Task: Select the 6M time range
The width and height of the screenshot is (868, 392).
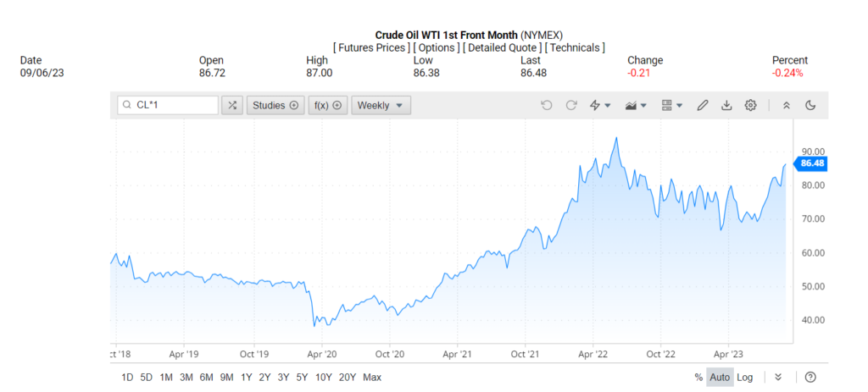Action: click(x=206, y=378)
